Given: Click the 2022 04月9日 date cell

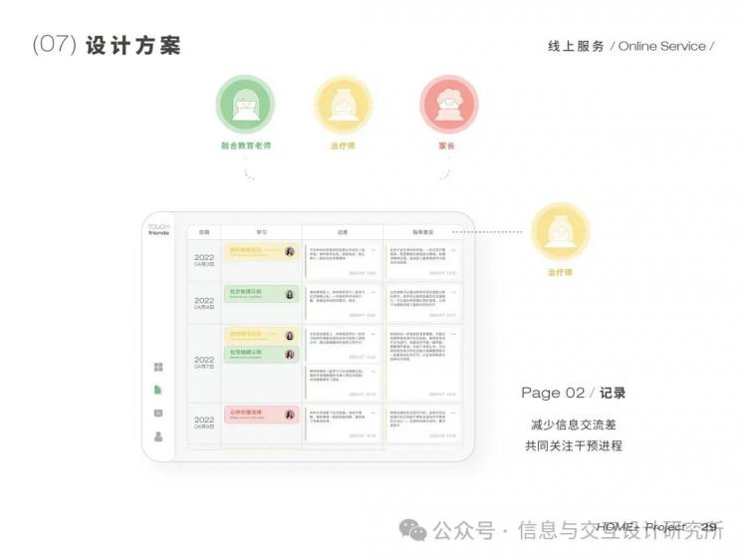Looking at the screenshot, I should click(x=204, y=422).
